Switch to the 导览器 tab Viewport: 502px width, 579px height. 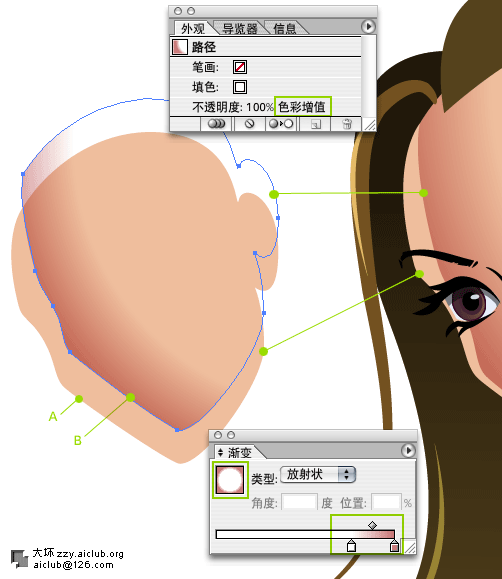[x=240, y=28]
